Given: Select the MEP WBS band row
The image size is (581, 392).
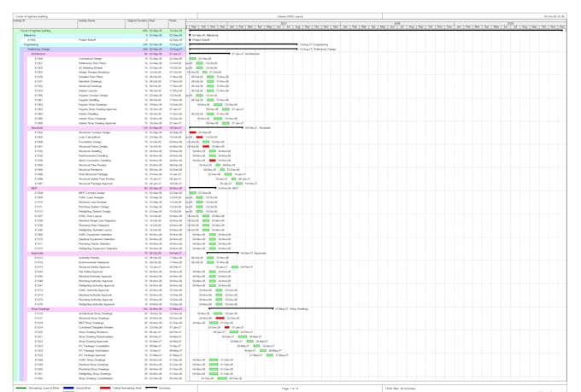Looking at the screenshot, I should pos(106,188).
